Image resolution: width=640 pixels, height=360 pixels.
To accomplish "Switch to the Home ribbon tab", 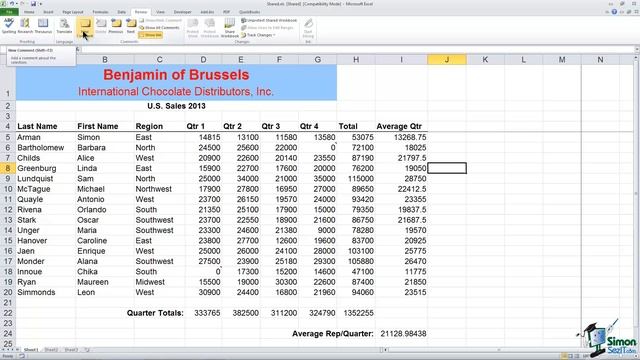I will (x=29, y=12).
